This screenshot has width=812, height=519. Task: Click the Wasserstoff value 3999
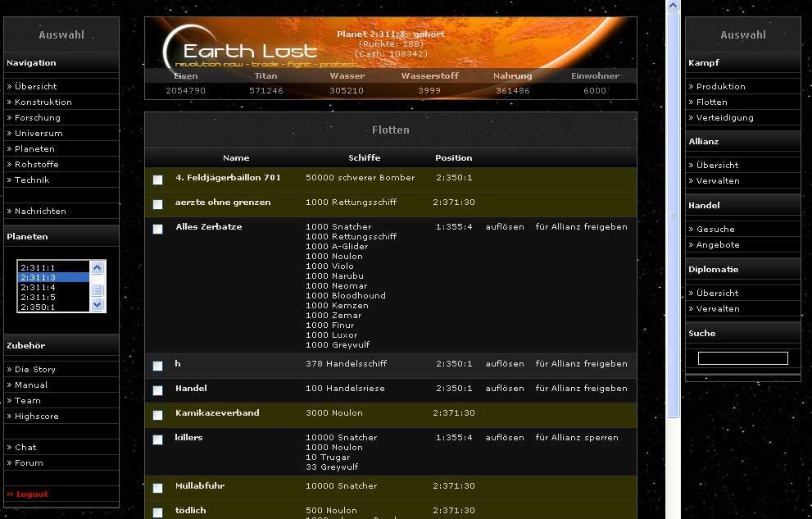pos(429,91)
